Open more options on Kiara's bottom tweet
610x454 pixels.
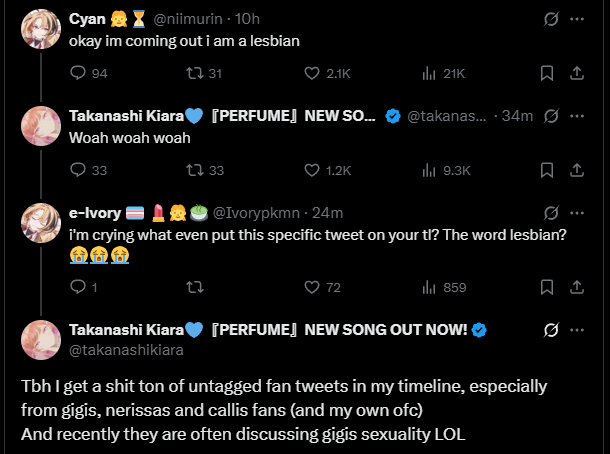(577, 331)
